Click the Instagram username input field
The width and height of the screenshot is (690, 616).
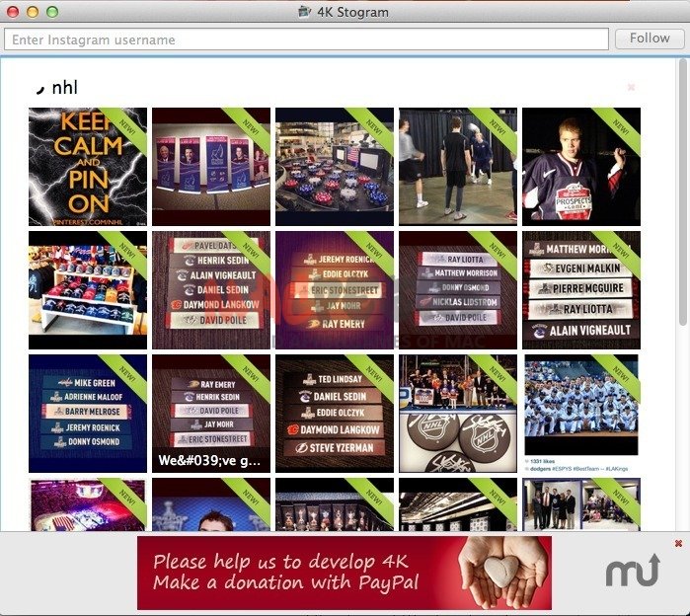click(x=306, y=39)
